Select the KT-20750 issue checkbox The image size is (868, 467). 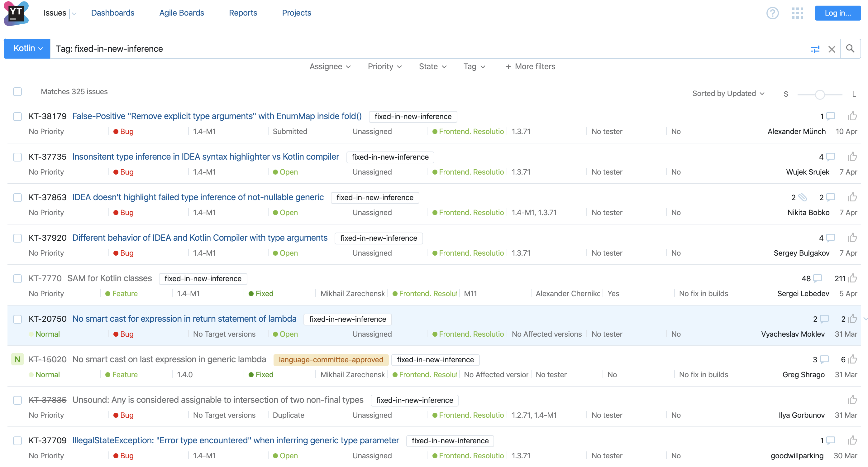[x=17, y=319]
